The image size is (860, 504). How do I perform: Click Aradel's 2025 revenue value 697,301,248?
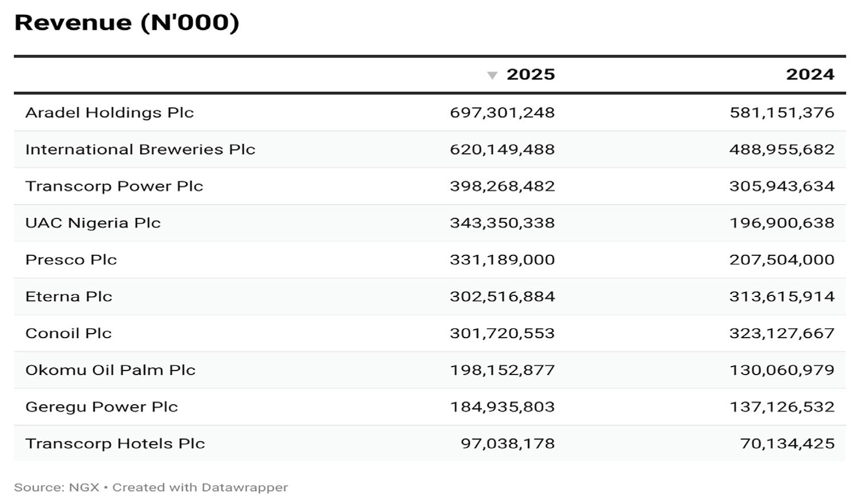[x=502, y=113]
